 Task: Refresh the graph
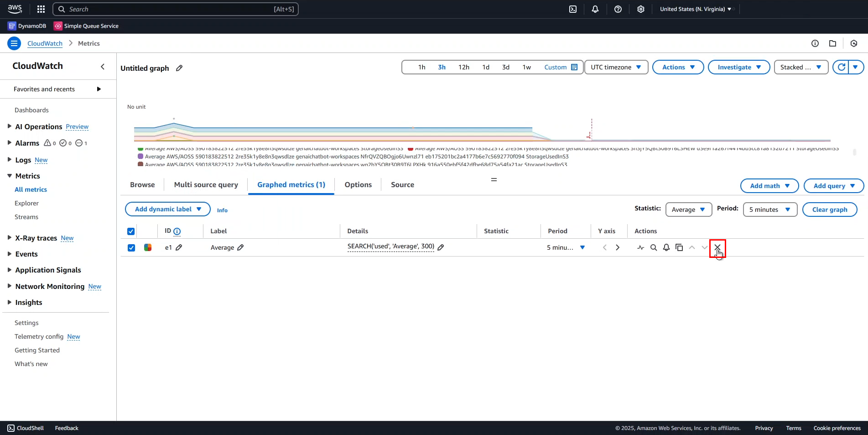click(x=841, y=67)
